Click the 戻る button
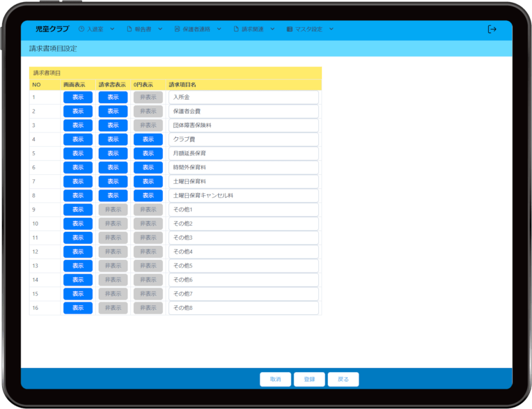Screen dimensions: 532x409 (343, 379)
